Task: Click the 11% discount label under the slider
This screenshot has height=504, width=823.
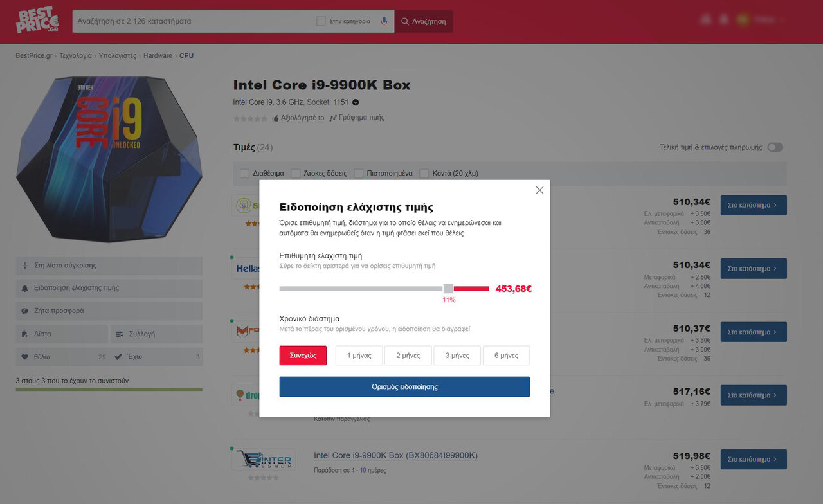Action: (448, 300)
